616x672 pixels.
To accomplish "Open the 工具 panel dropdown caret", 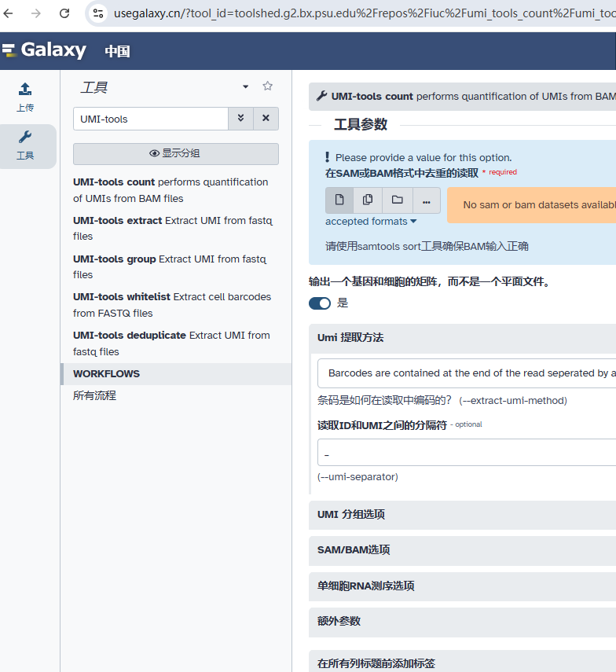I will coord(245,86).
